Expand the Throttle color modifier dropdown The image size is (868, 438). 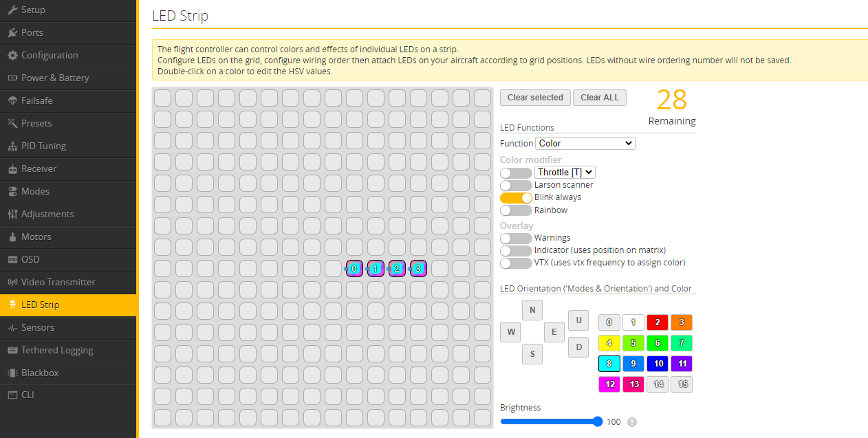565,173
